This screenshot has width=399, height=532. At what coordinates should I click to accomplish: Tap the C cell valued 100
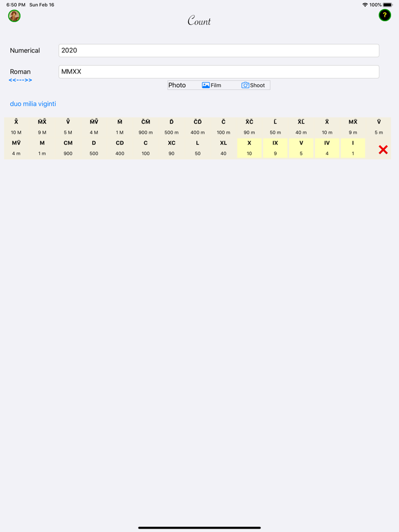[146, 148]
